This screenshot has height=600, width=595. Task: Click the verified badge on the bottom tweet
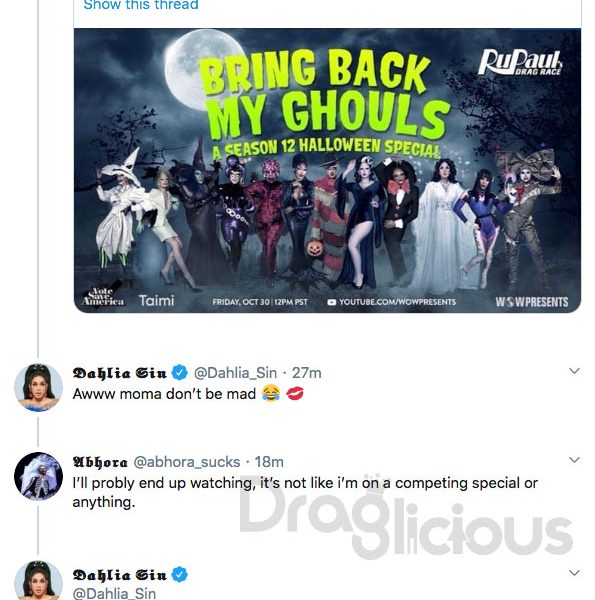tap(179, 574)
